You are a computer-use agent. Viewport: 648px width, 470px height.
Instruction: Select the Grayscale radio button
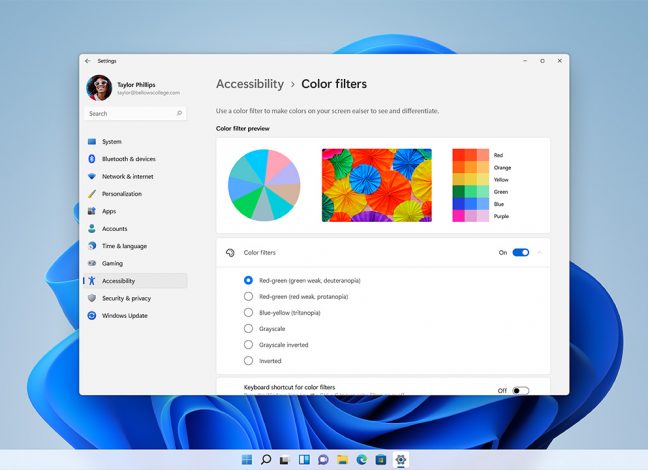[248, 329]
